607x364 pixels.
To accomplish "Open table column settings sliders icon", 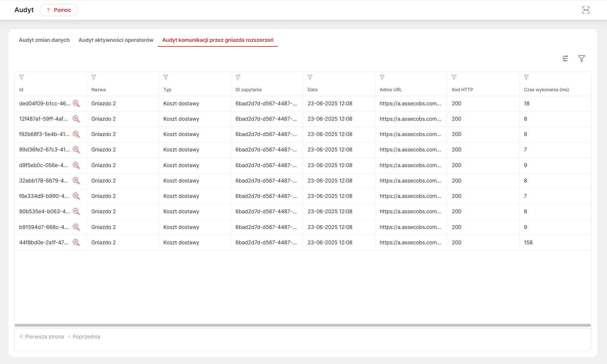I will coord(565,59).
